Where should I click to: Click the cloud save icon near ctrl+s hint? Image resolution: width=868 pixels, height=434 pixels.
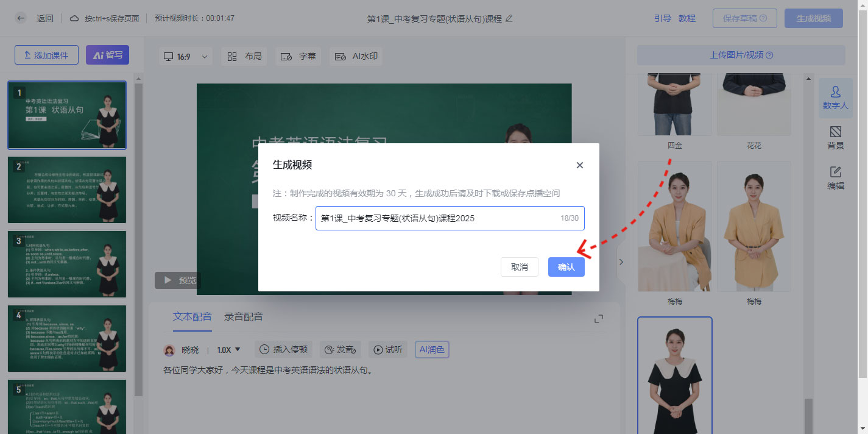[74, 18]
